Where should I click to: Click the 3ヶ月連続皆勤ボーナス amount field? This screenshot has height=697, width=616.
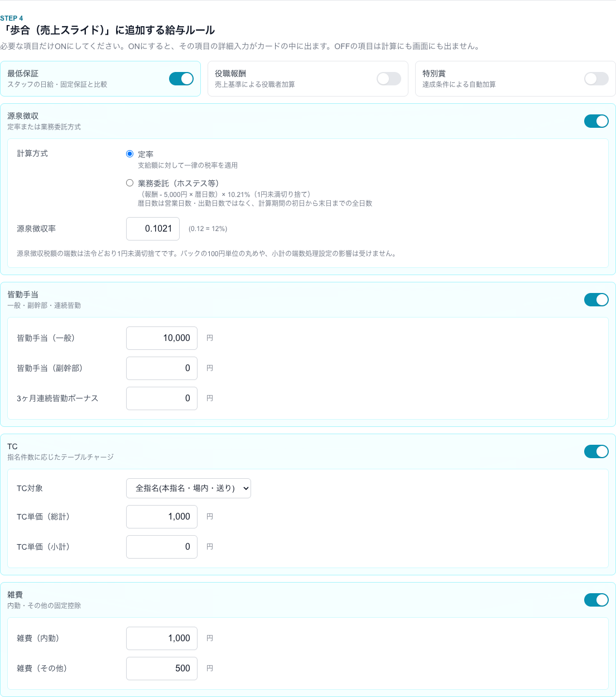[x=162, y=398]
